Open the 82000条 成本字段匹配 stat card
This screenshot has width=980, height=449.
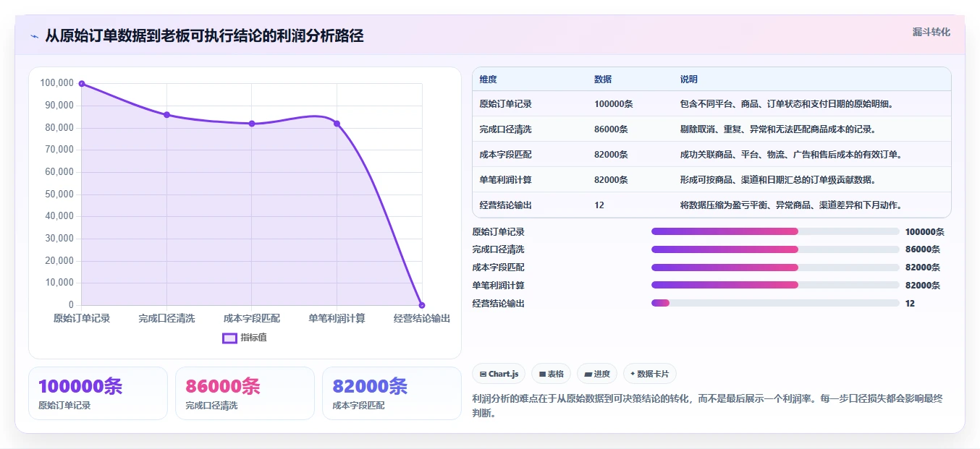[392, 393]
